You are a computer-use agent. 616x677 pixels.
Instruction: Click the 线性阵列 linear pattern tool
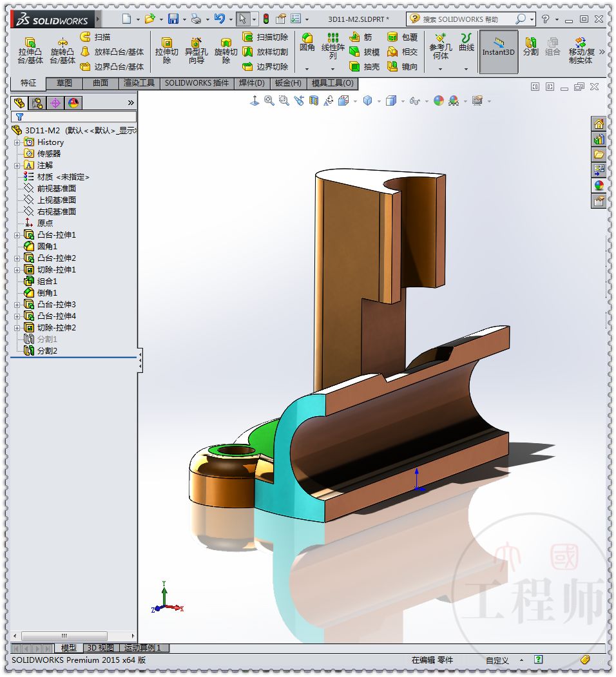coord(332,46)
